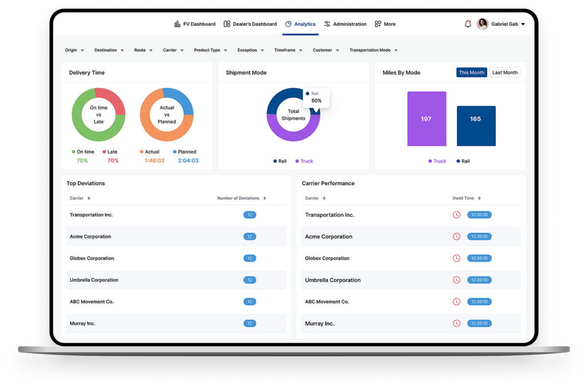Image resolution: width=588 pixels, height=385 pixels.
Task: Toggle Rail legend under Shipment Mode
Action: click(x=280, y=161)
